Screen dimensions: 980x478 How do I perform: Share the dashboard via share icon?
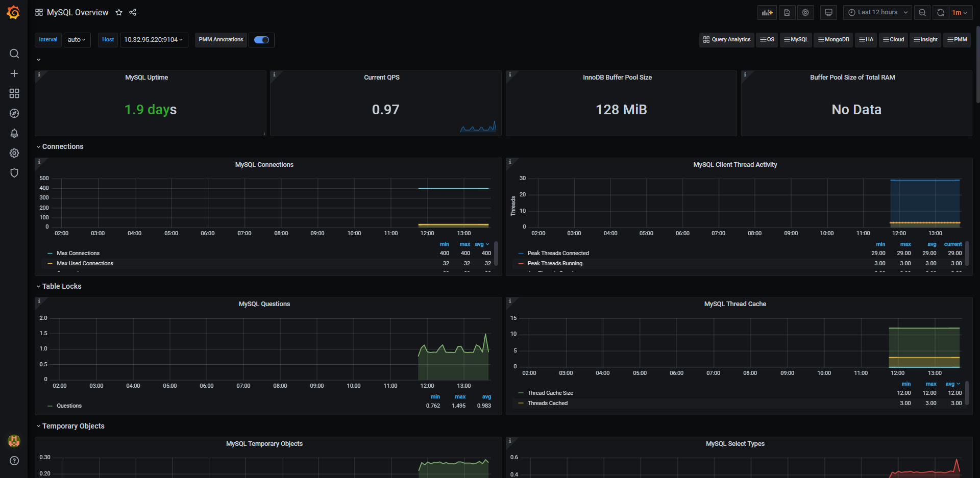tap(133, 12)
